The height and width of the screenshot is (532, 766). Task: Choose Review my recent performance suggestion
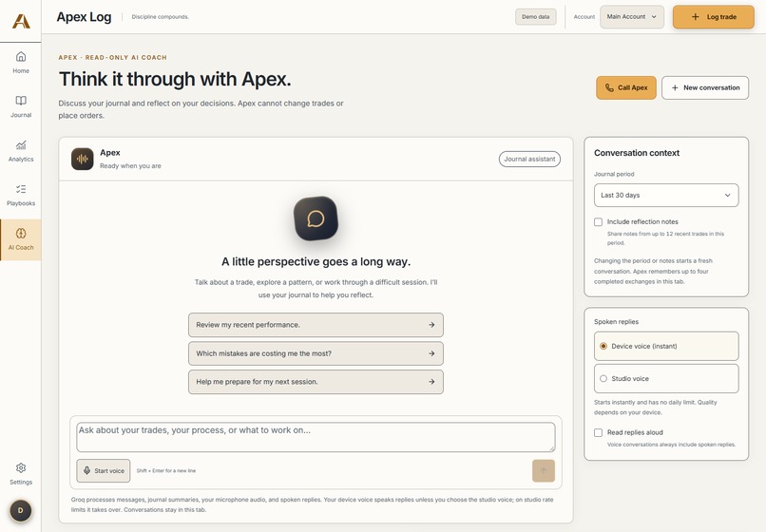pyautogui.click(x=316, y=325)
